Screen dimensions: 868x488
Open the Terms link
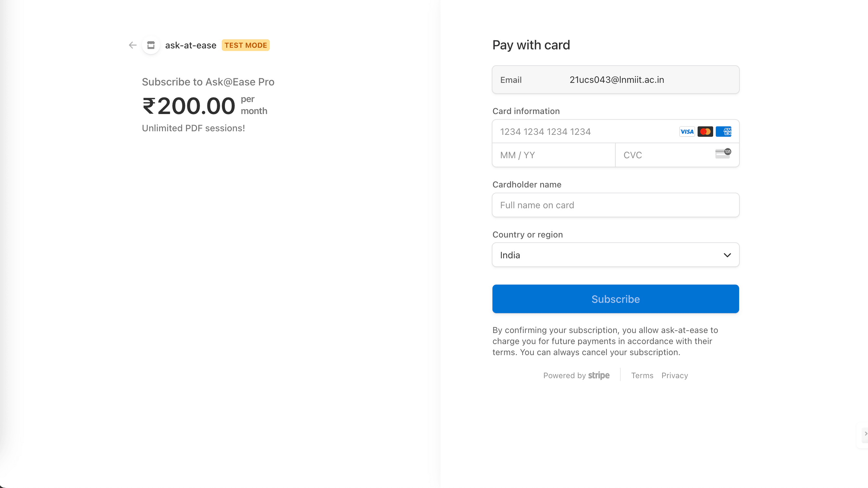[x=642, y=375]
